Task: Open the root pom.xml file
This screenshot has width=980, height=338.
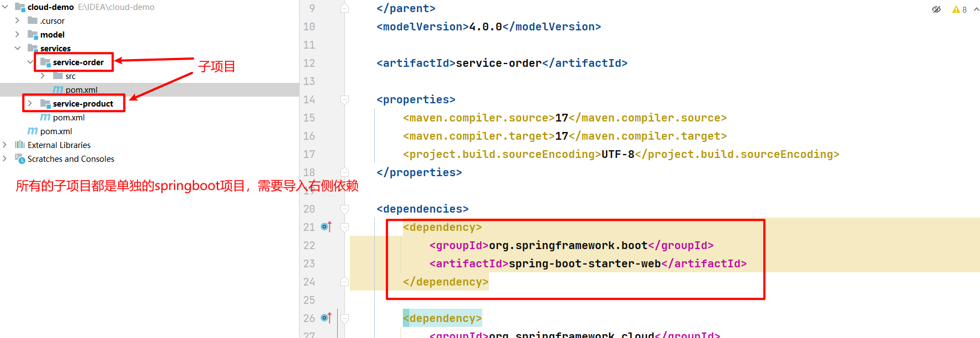Action: (56, 131)
